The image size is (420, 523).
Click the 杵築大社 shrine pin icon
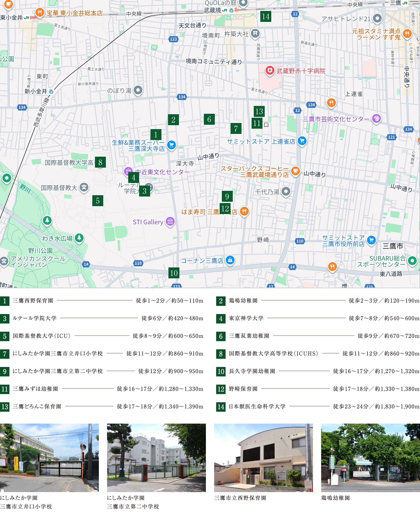coord(255,33)
